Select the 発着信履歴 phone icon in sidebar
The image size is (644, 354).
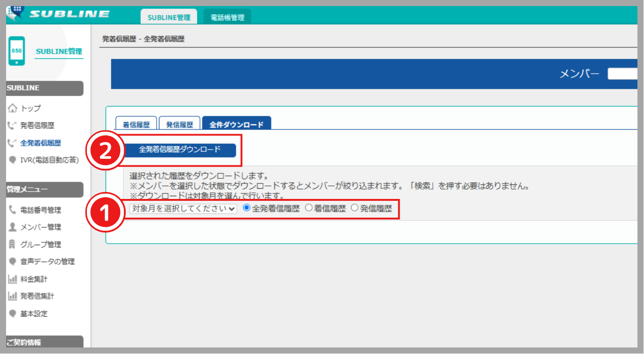tap(12, 125)
